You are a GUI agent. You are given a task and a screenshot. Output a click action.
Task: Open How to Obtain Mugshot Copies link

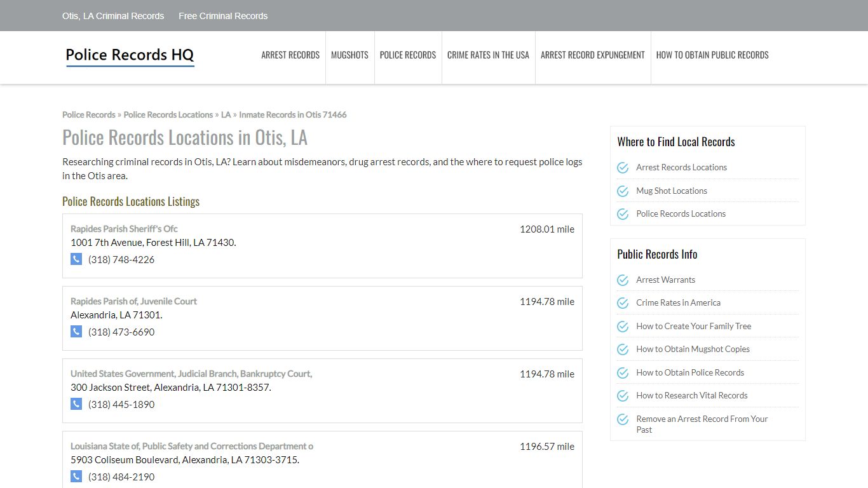click(x=693, y=349)
